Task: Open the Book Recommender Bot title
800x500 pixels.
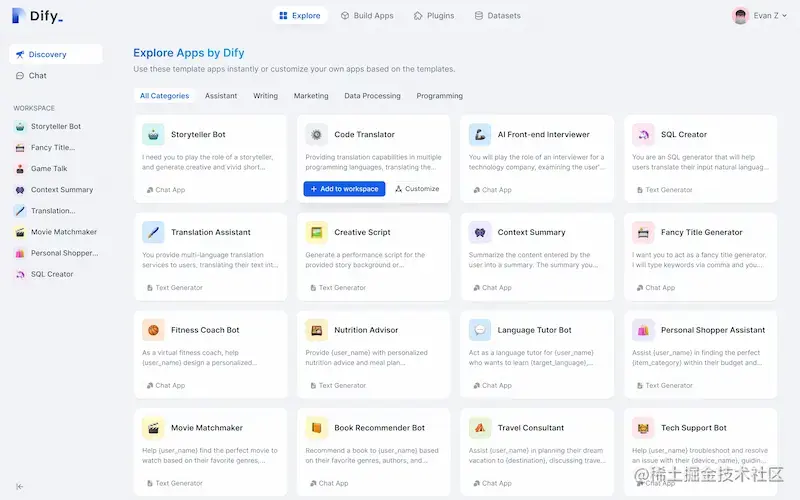Action: (x=379, y=428)
